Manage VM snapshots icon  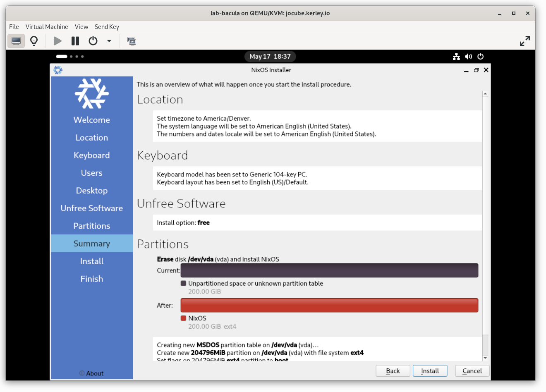click(x=132, y=41)
